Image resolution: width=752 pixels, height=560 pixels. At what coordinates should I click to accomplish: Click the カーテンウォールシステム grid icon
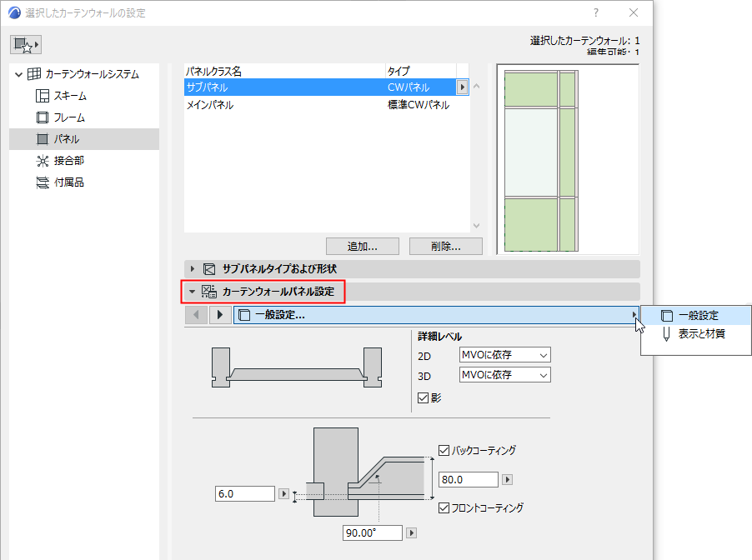pos(33,73)
